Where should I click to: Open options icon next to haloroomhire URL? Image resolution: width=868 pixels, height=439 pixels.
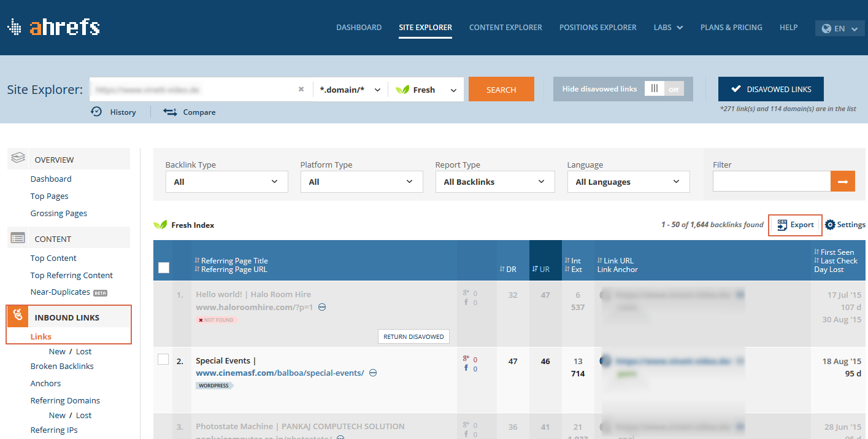pos(322,307)
